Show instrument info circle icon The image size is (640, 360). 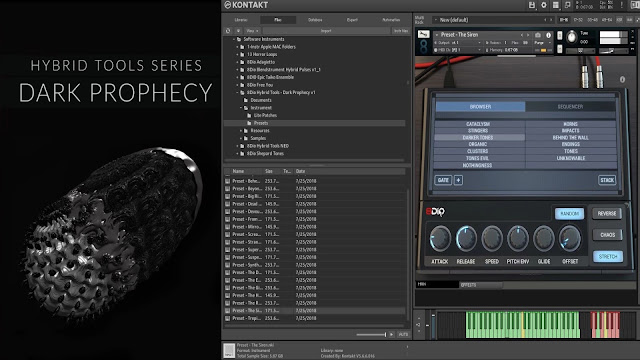click(548, 36)
